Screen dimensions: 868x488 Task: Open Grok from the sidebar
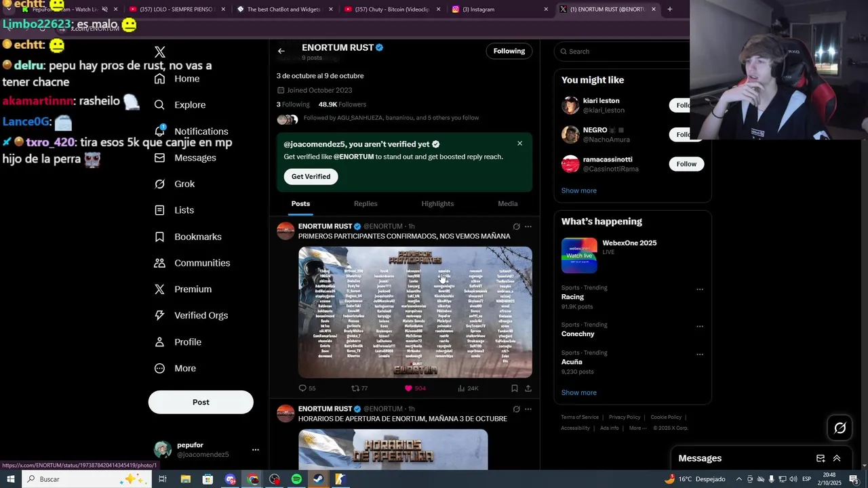(174, 184)
